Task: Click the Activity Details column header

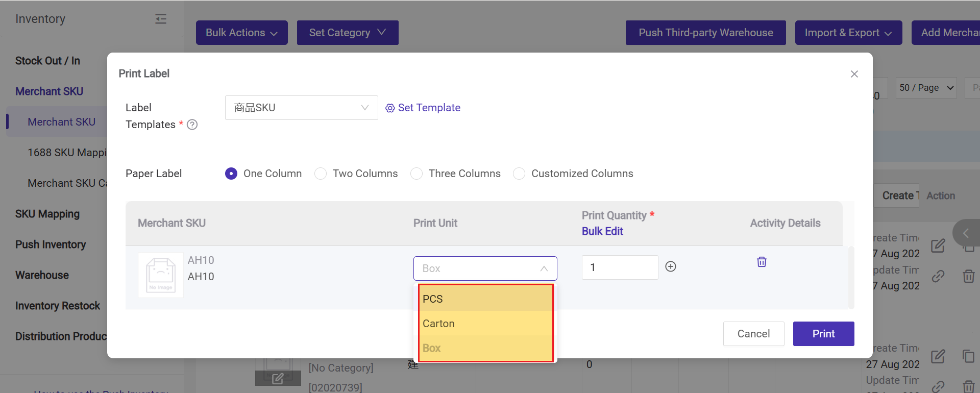Action: 785,223
